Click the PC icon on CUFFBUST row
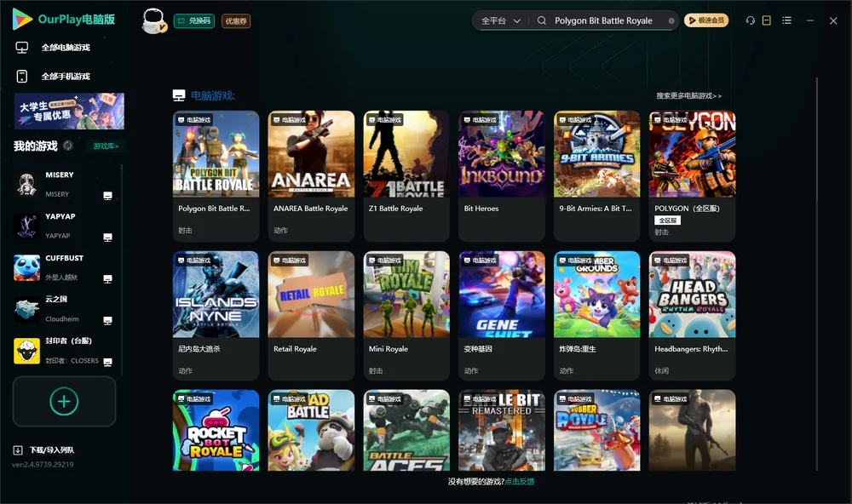This screenshot has height=504, width=852. tap(107, 278)
